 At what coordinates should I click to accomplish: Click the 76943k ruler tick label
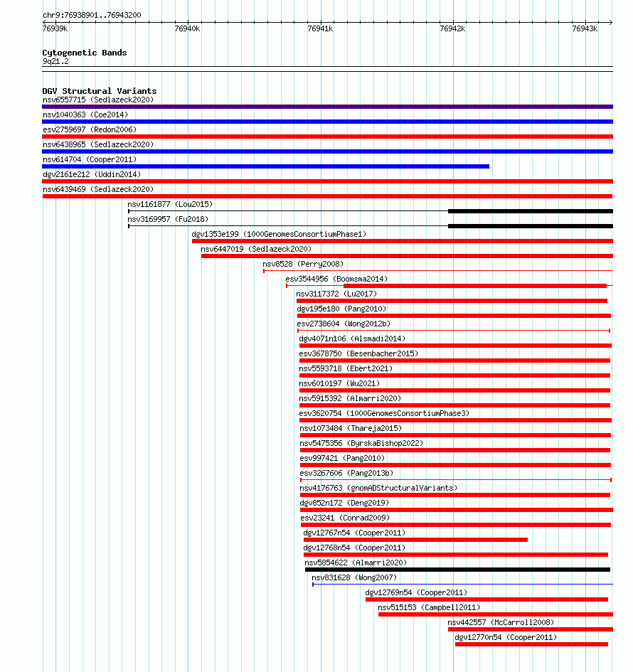585,29
